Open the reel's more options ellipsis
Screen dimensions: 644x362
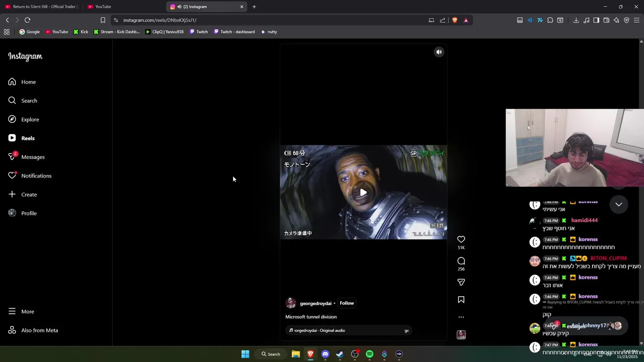[461, 317]
